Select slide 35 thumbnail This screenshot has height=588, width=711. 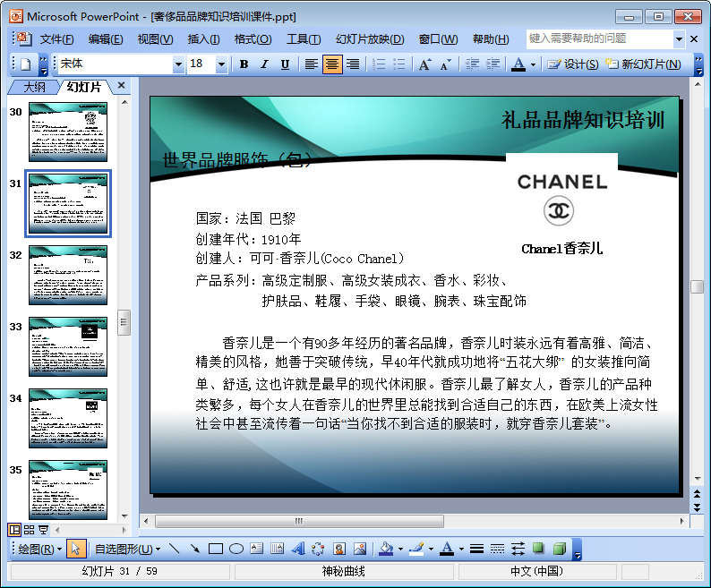tap(67, 490)
